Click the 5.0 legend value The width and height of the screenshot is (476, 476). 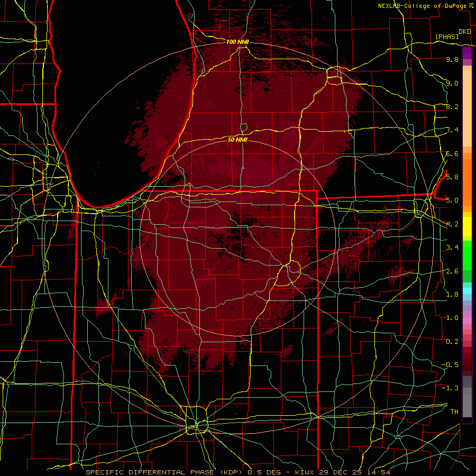[452, 200]
